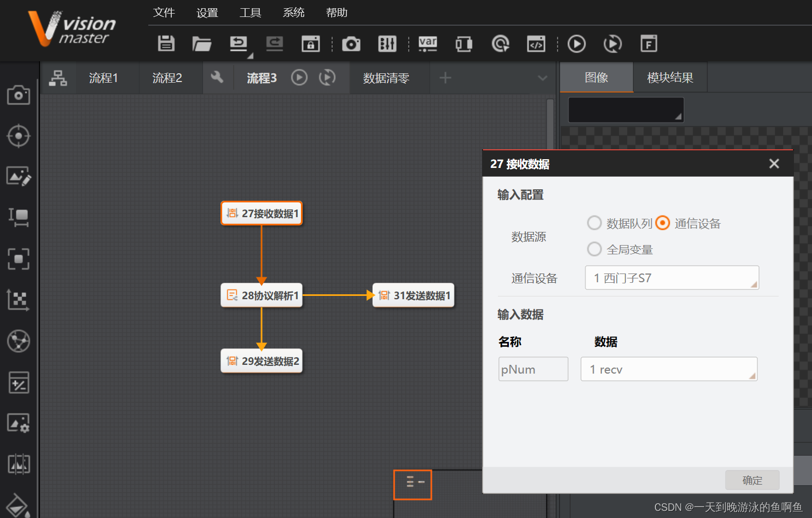Open the parameter settings icon beside the camera icon
The height and width of the screenshot is (518, 812).
[x=387, y=44]
